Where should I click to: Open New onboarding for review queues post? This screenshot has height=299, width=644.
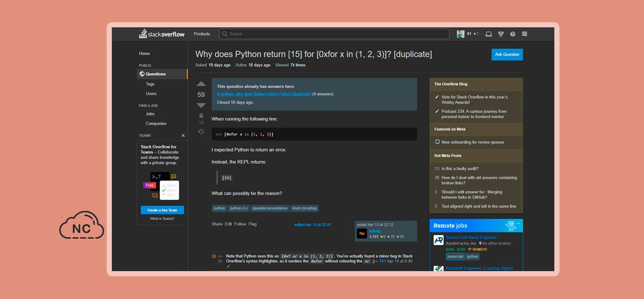pyautogui.click(x=473, y=142)
